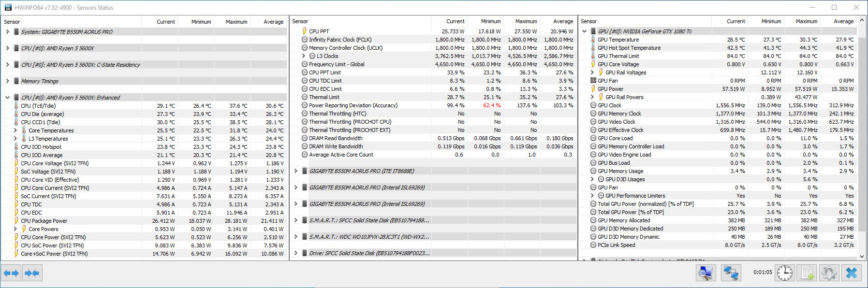Click the Minimum column header in middle panel
Image resolution: width=868 pixels, height=288 pixels.
[x=485, y=21]
